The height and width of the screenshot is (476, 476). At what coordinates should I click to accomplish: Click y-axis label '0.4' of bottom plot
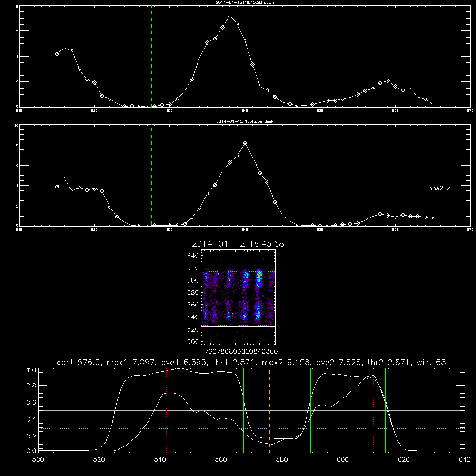click(x=31, y=419)
